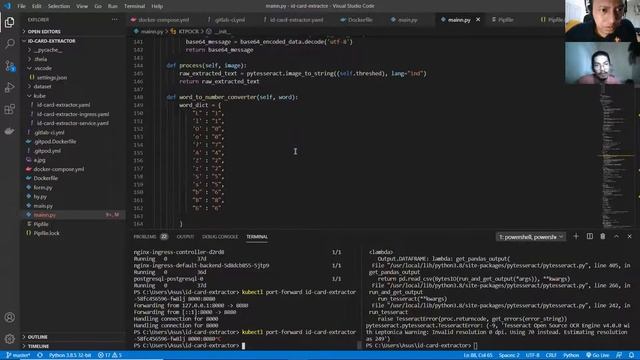Open the Manage gear icon
Screen dimensions: 640x360
click(x=9, y=338)
